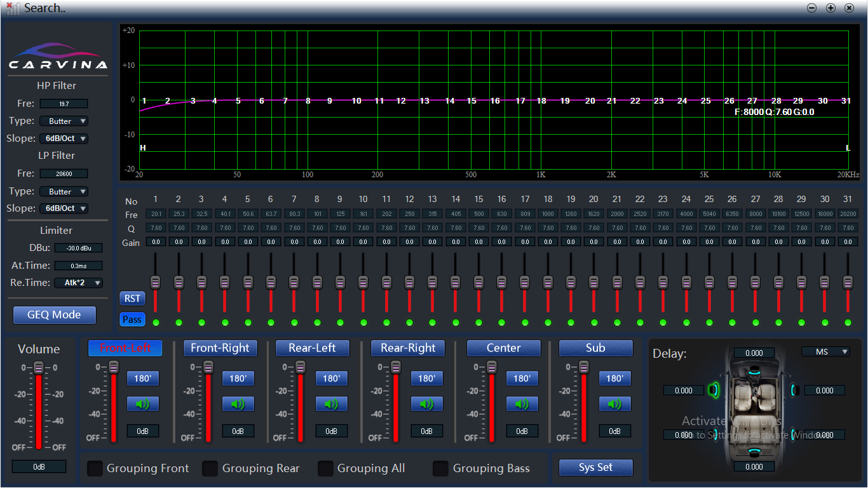Mute the Sub channel speaker icon
868x488 pixels.
pyautogui.click(x=614, y=404)
